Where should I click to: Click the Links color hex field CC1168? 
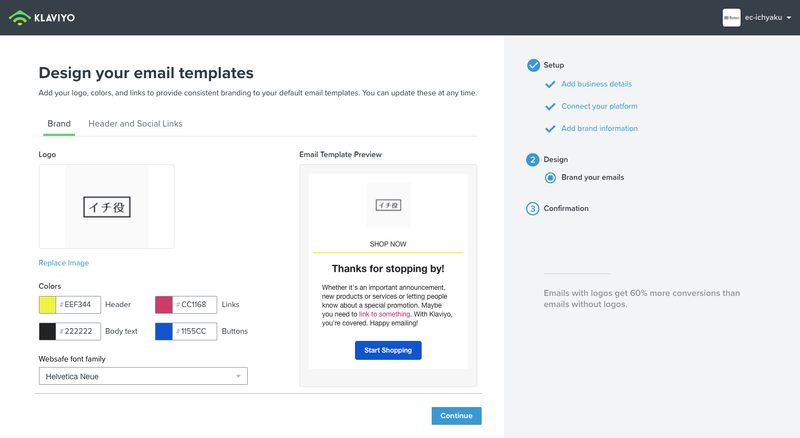[194, 305]
